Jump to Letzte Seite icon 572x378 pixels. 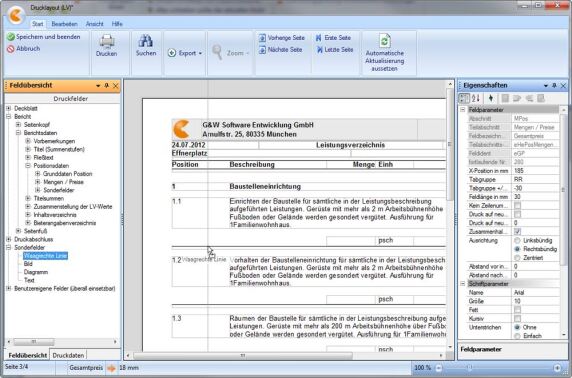tap(320, 49)
